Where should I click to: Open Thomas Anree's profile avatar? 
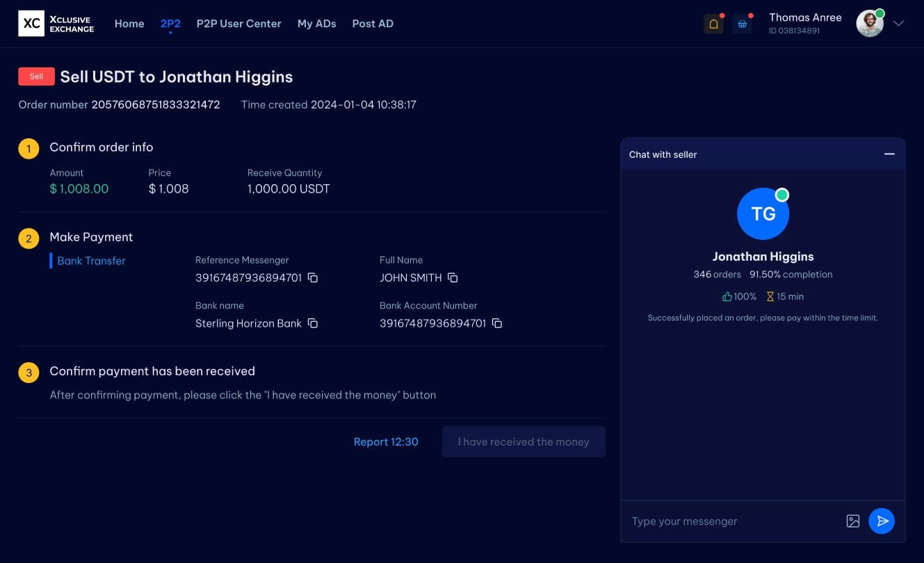click(870, 23)
